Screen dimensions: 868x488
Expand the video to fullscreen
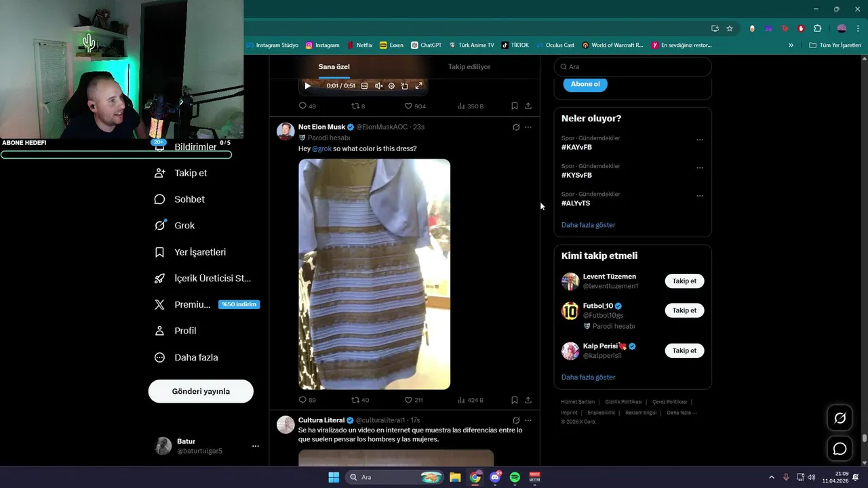coord(418,86)
